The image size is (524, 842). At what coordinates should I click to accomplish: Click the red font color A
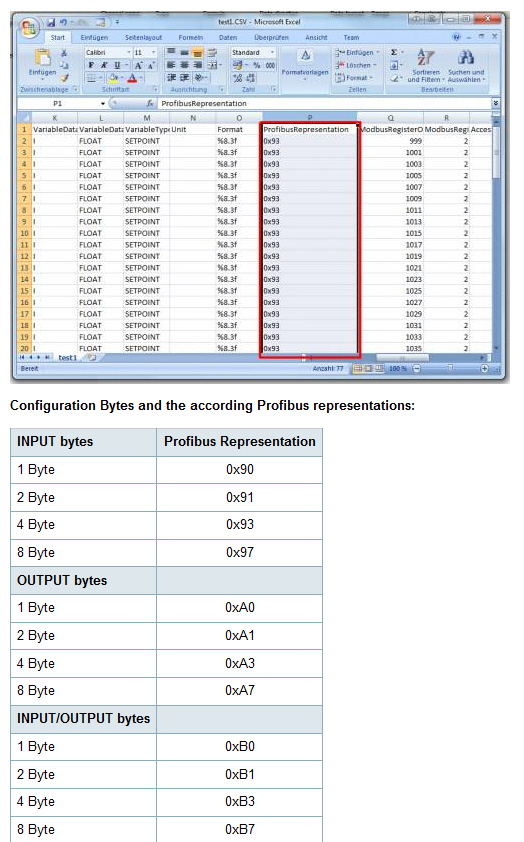click(x=132, y=78)
